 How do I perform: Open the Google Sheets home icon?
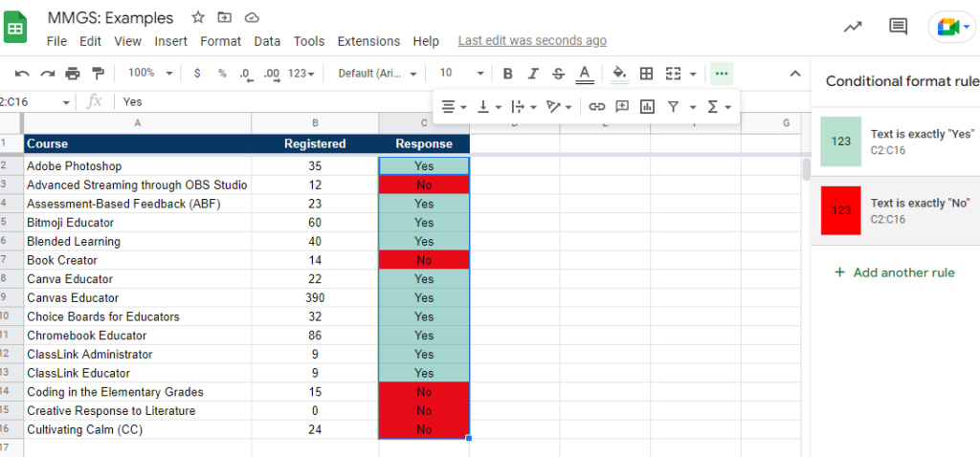coord(15,28)
